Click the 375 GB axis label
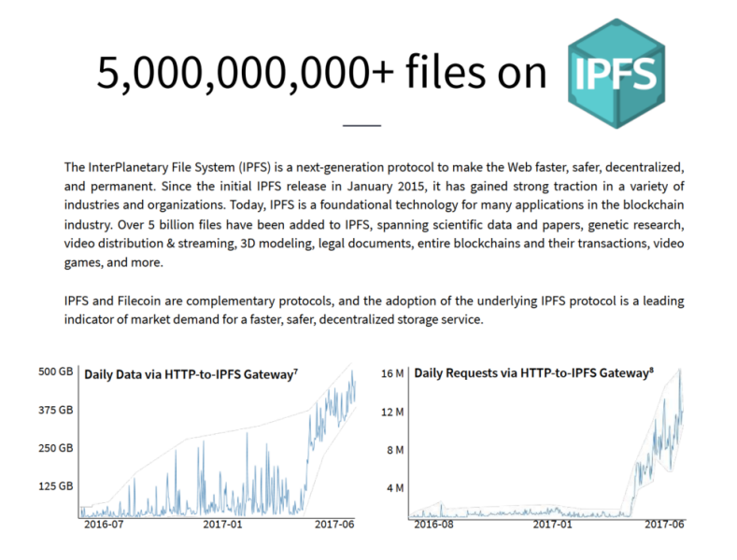 click(x=55, y=410)
